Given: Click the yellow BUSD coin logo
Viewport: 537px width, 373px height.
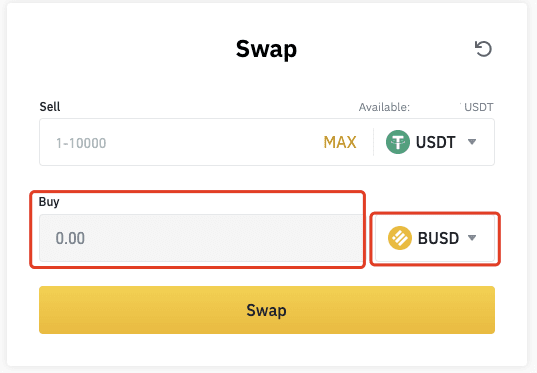Looking at the screenshot, I should click(x=400, y=238).
